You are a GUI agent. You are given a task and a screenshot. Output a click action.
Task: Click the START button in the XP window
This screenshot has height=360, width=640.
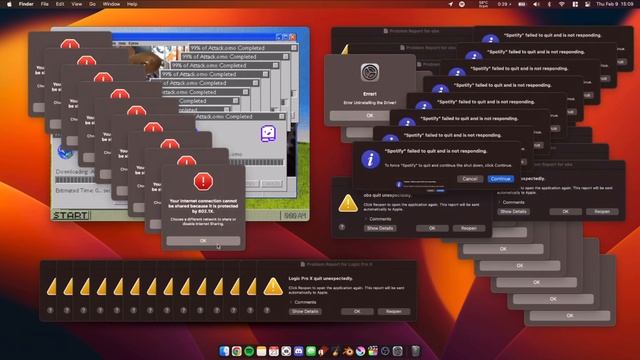click(x=71, y=215)
